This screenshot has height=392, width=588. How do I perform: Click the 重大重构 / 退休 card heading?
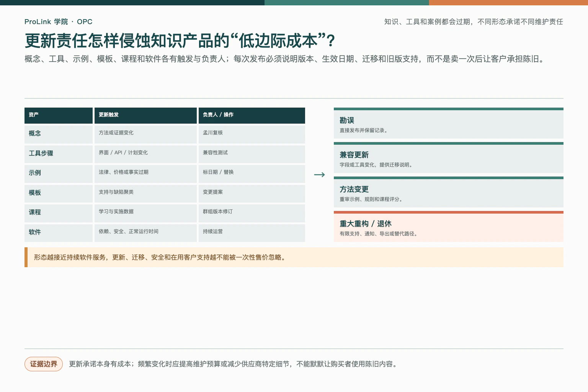(x=366, y=224)
